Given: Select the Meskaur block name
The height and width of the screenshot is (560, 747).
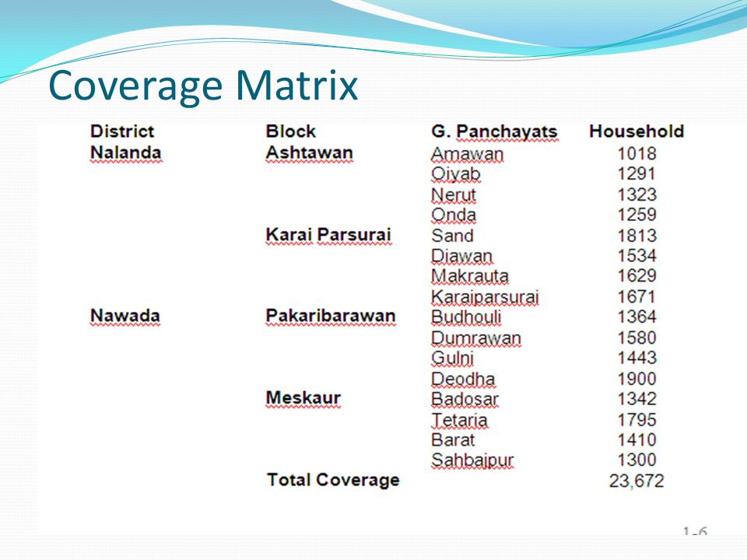Looking at the screenshot, I should [x=303, y=397].
